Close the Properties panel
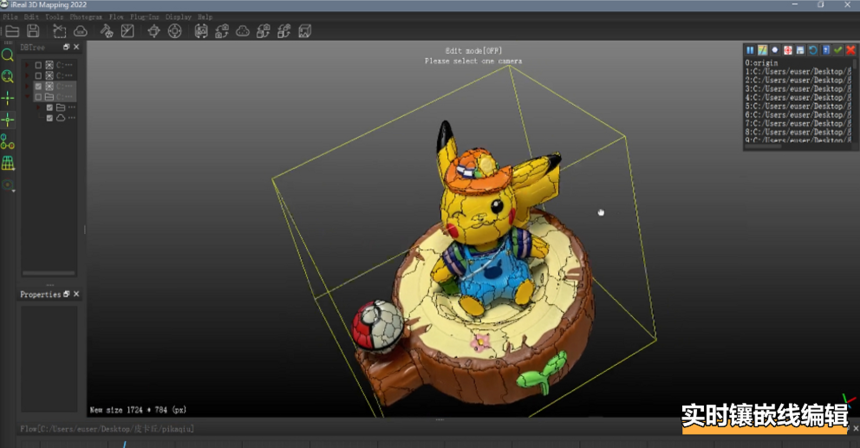Screen dimensions: 860x448 76,294
